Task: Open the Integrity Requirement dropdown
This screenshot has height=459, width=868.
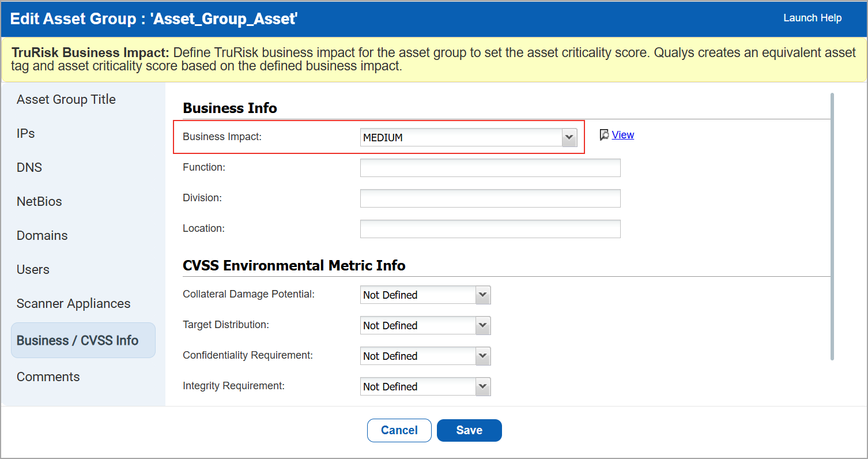Action: pos(482,386)
